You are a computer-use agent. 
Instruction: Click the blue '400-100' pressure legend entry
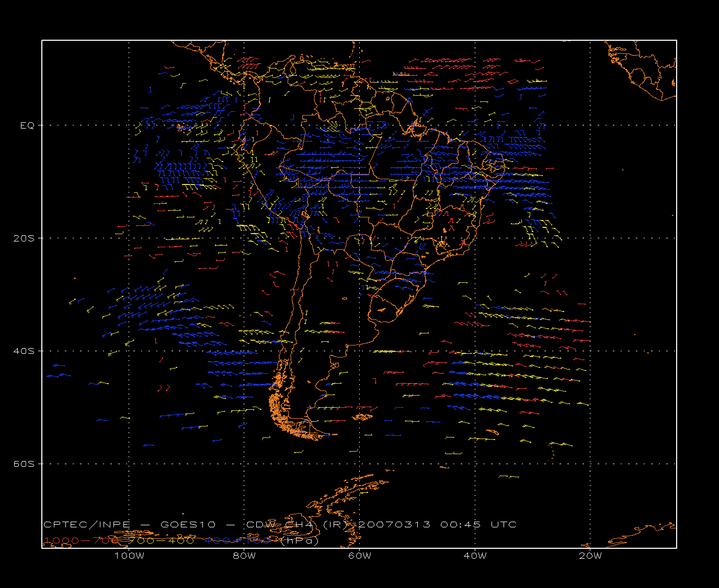(x=237, y=540)
